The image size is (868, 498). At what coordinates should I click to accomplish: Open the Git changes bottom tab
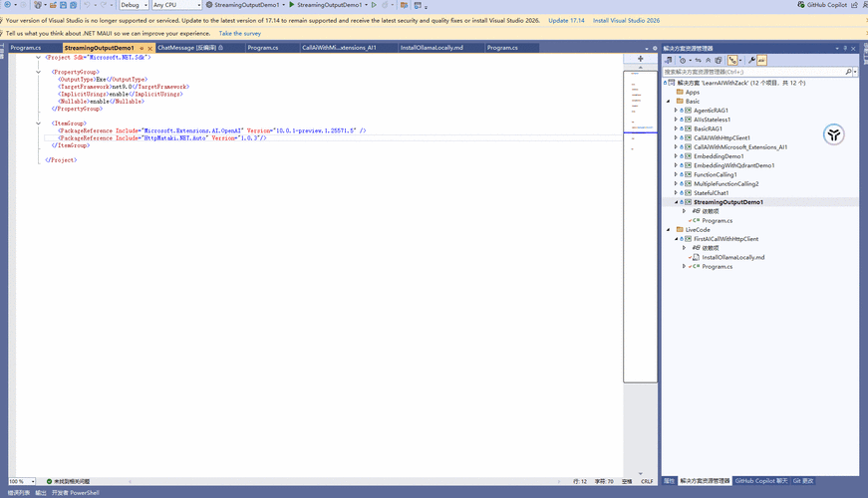click(802, 481)
